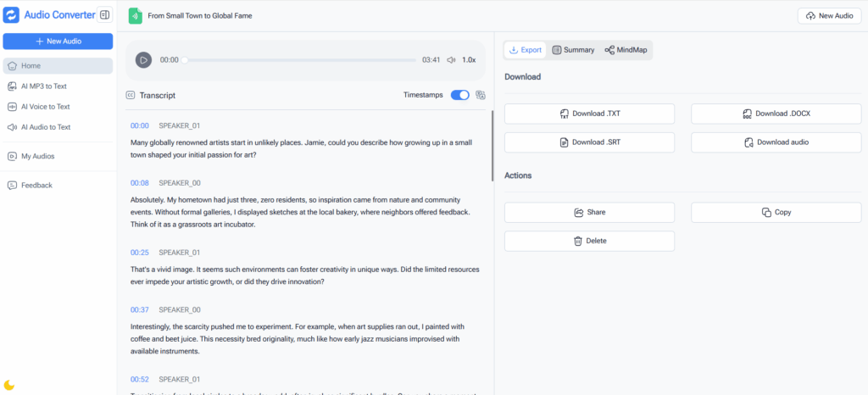Open AI Audio to Text
Screen dimensions: 868x395
[x=58, y=127]
